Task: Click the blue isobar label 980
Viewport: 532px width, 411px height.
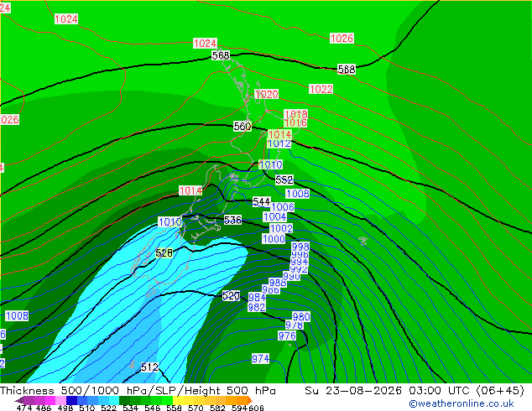Action: 301,317
